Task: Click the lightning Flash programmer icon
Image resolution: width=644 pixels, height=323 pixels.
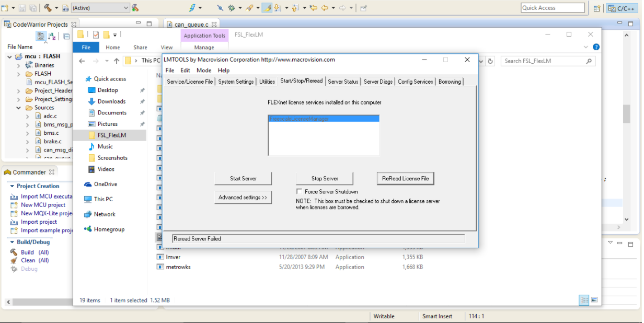Action: (192, 8)
